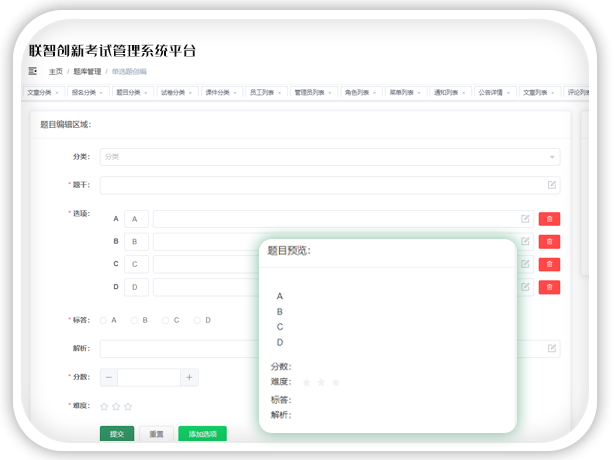
Task: Set 难度 to the third star
Action: (x=128, y=406)
